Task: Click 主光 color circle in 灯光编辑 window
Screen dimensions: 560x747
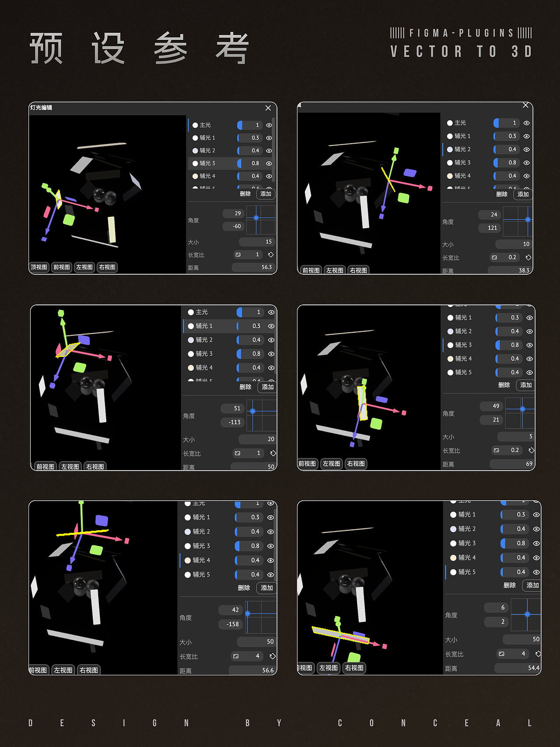Action: (195, 125)
